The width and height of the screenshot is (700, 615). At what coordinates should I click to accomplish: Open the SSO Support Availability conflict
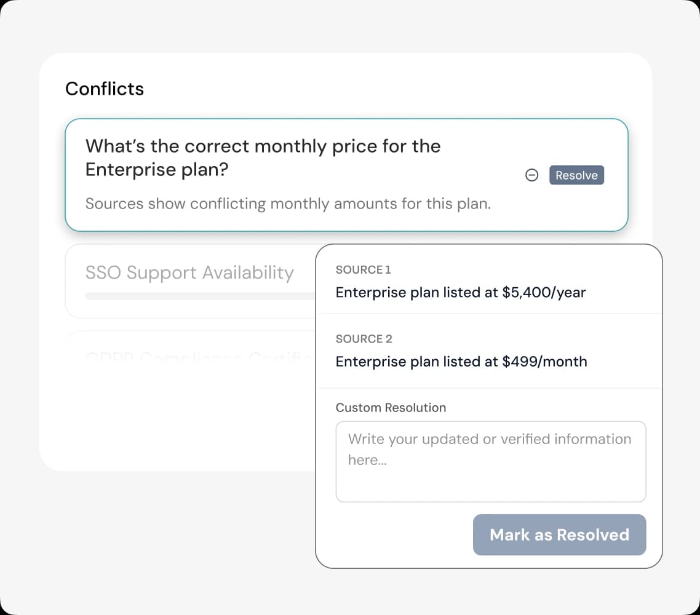[189, 272]
